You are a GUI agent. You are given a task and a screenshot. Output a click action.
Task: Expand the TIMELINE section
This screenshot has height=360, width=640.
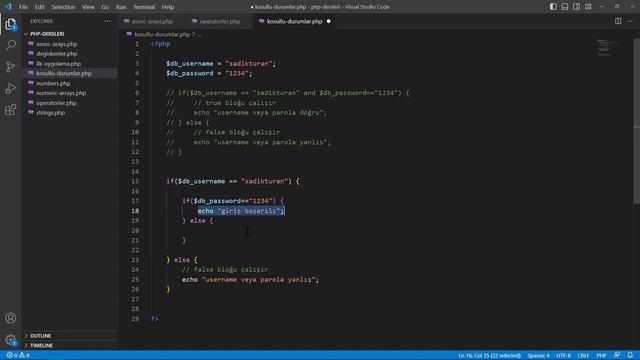coord(69,345)
